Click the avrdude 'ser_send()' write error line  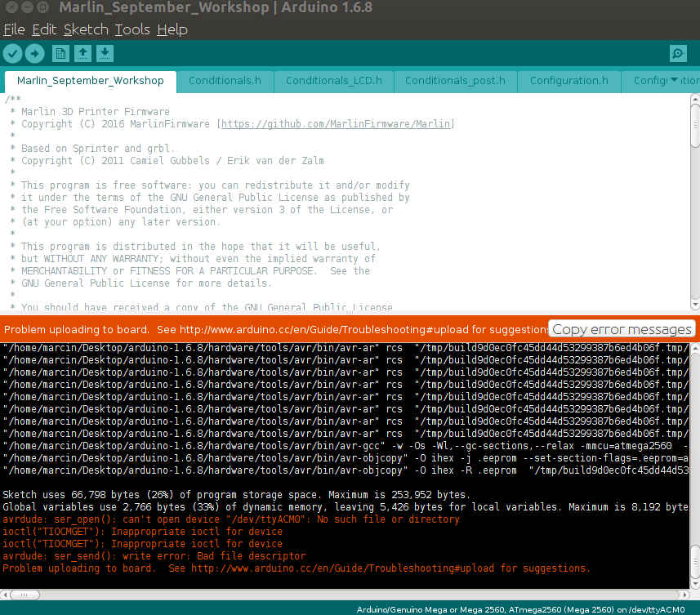pos(154,555)
